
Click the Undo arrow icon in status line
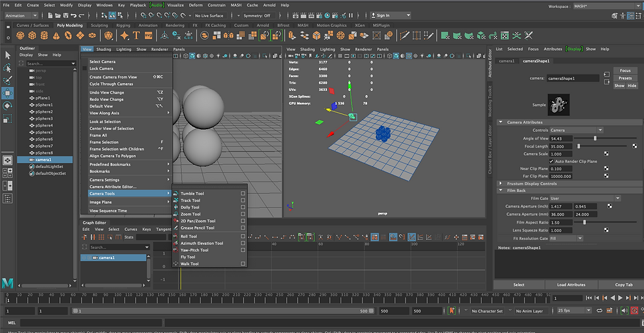(x=74, y=16)
